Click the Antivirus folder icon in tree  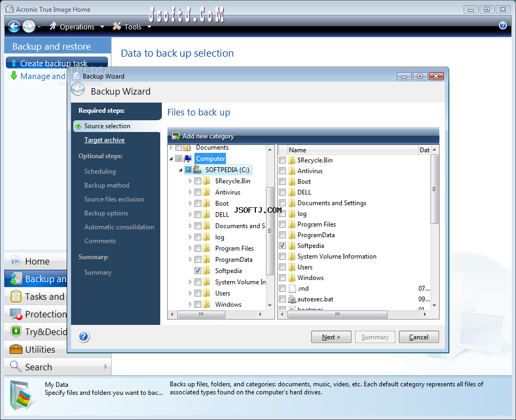click(207, 192)
